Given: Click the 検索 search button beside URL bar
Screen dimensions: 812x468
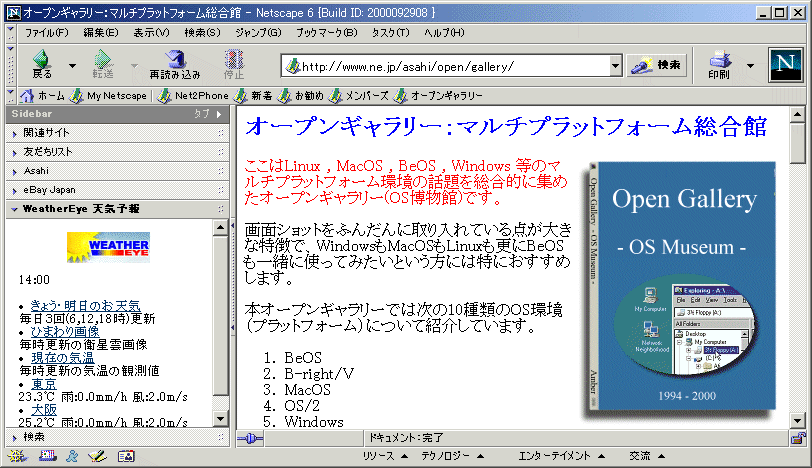Looking at the screenshot, I should [657, 65].
